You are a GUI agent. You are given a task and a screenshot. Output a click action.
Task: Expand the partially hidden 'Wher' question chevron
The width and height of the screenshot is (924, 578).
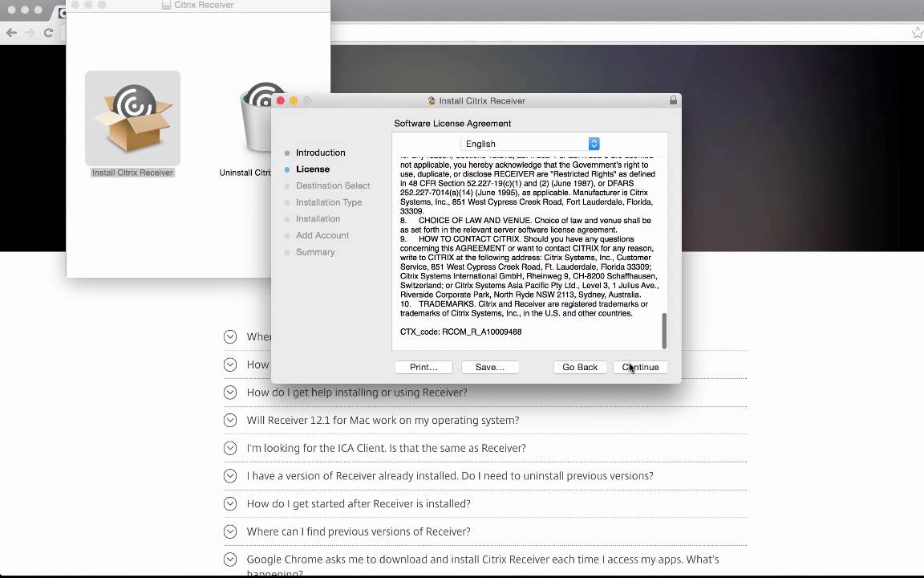click(x=230, y=336)
